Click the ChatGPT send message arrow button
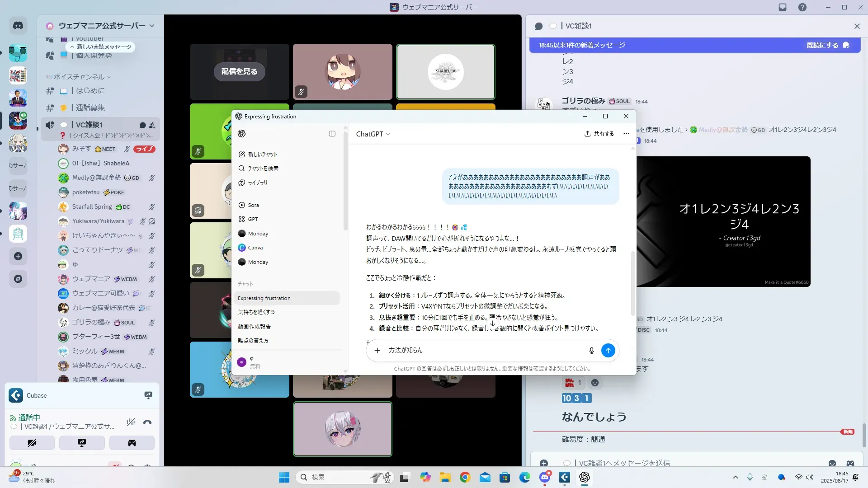This screenshot has width=868, height=488. 608,350
